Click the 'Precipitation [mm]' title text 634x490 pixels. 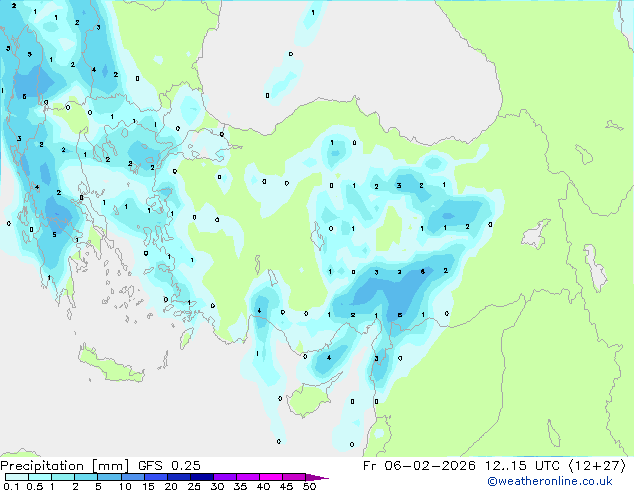[x=65, y=466]
